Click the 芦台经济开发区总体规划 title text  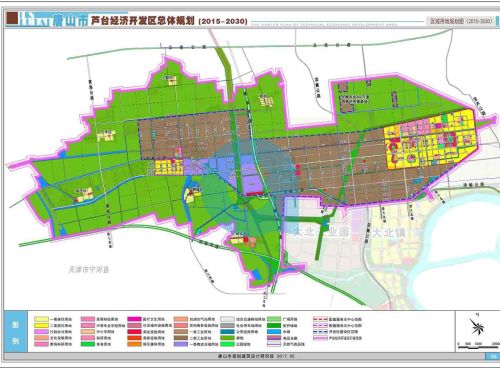[143, 21]
